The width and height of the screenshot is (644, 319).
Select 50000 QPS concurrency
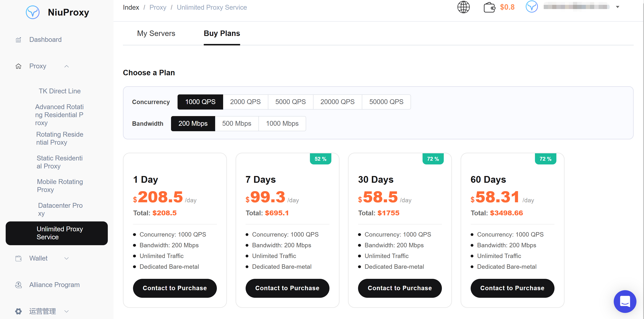click(x=386, y=102)
